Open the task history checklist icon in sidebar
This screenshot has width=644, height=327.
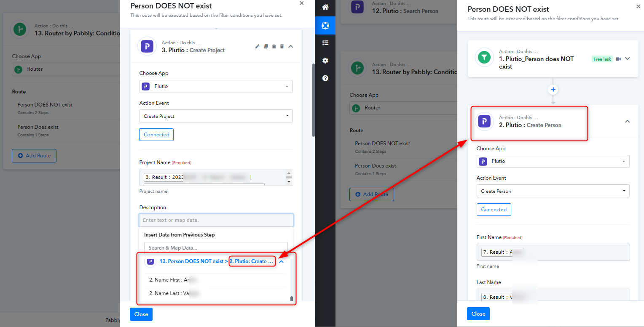tap(325, 43)
